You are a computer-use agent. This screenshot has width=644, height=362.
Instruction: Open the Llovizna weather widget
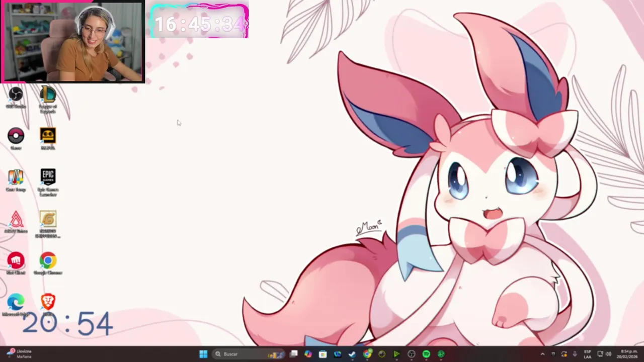pyautogui.click(x=20, y=354)
